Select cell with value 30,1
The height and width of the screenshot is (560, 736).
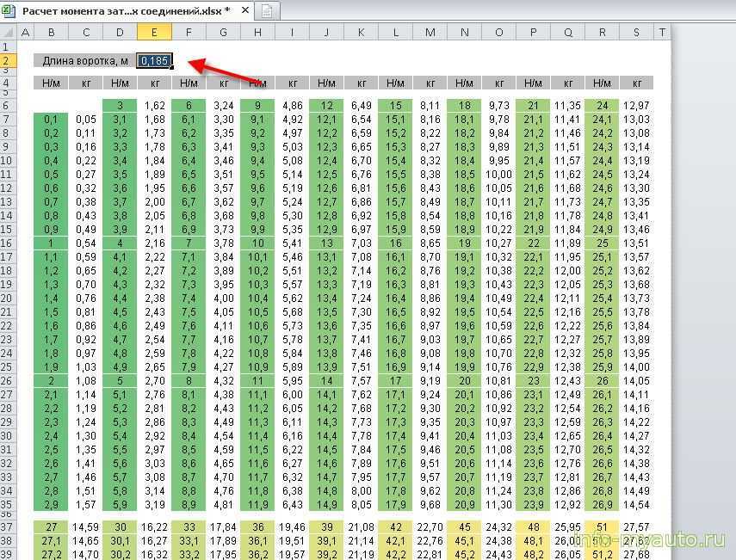[x=121, y=541]
